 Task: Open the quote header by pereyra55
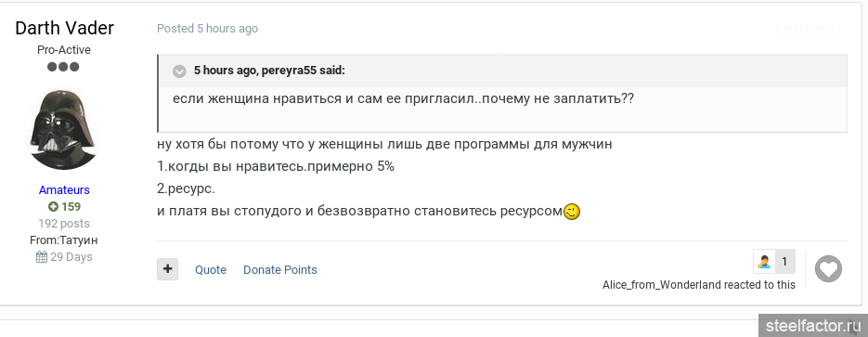click(269, 71)
